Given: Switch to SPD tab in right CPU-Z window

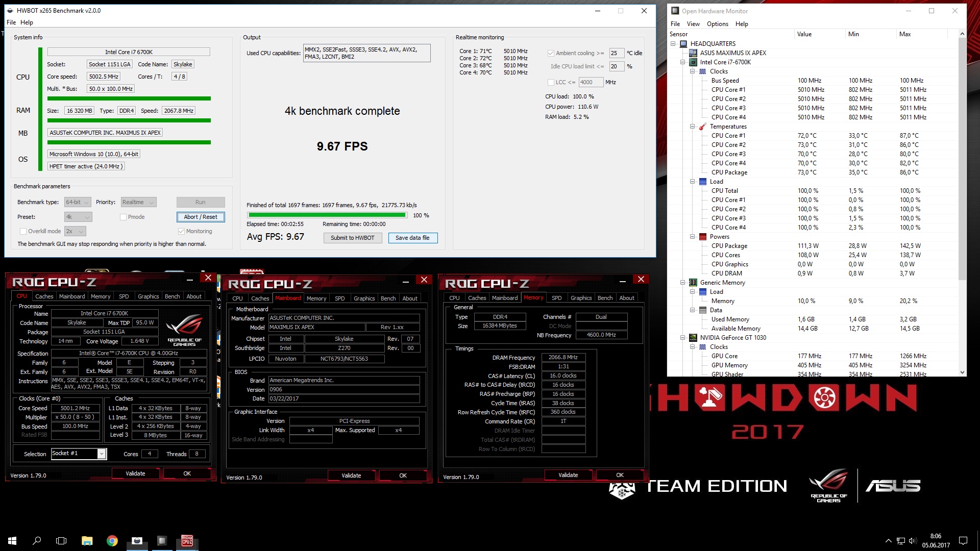Looking at the screenshot, I should click(x=557, y=298).
